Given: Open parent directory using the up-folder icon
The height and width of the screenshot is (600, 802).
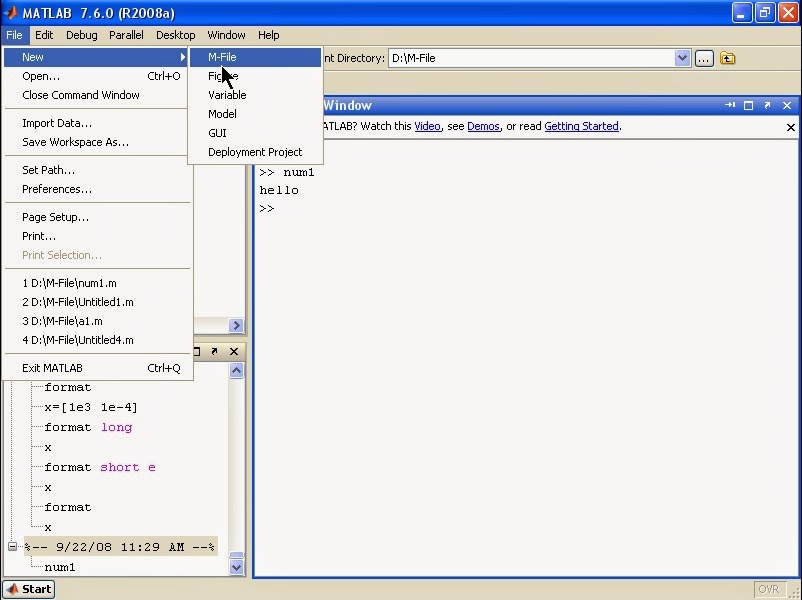Looking at the screenshot, I should 727,59.
